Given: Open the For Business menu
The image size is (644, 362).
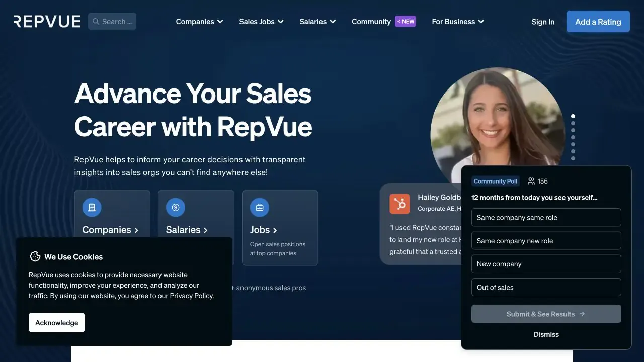Looking at the screenshot, I should [458, 22].
